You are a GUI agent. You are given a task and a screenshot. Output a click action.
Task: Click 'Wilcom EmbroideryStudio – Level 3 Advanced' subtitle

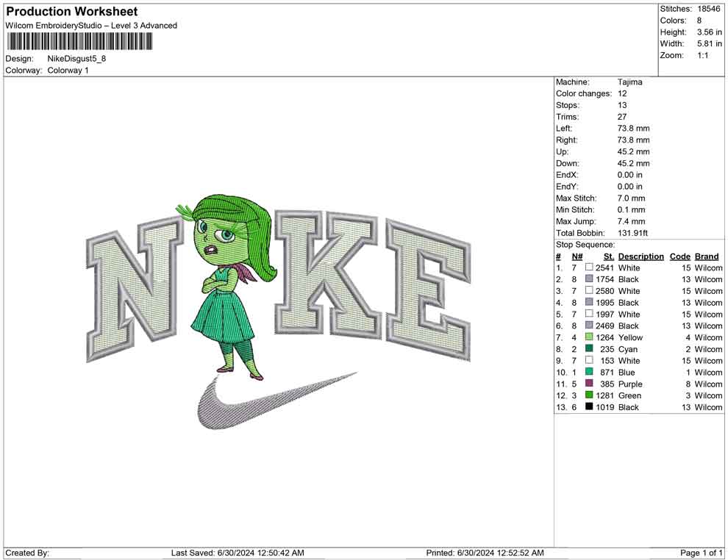pos(91,26)
